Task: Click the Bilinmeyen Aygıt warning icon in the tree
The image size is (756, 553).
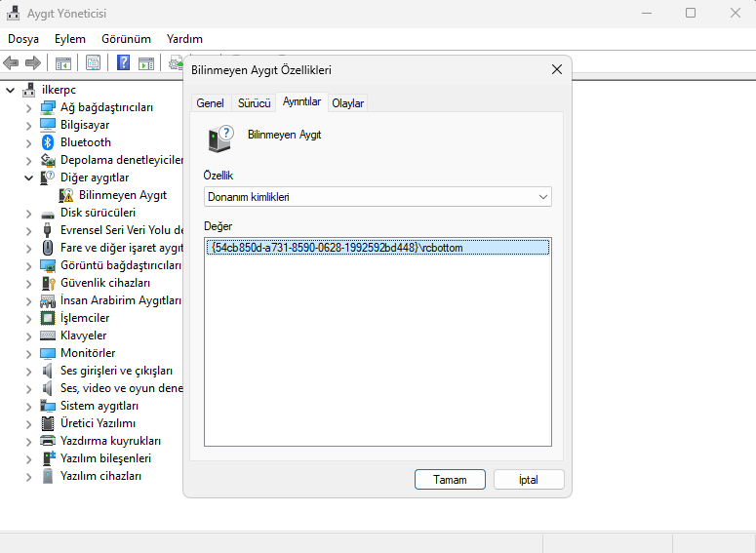Action: [66, 195]
